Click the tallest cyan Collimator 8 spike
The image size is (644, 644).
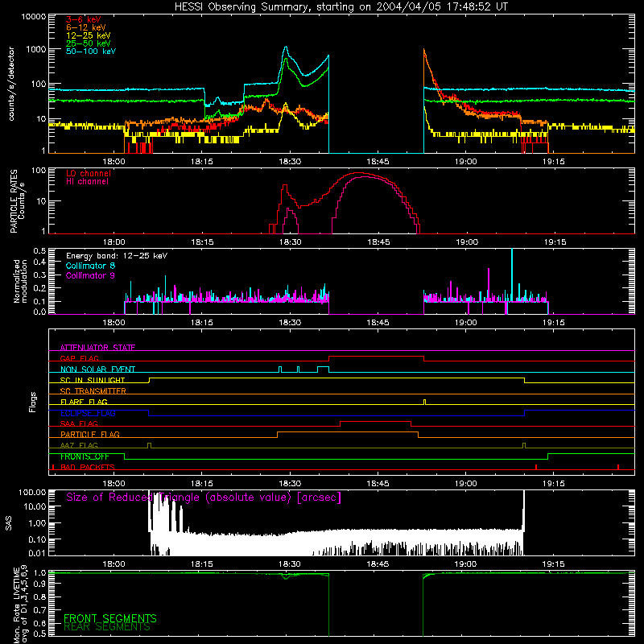(x=512, y=275)
